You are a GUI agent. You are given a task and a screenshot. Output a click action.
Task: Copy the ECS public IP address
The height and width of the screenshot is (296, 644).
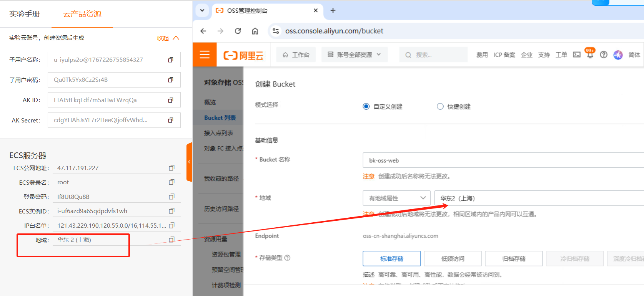coord(171,168)
